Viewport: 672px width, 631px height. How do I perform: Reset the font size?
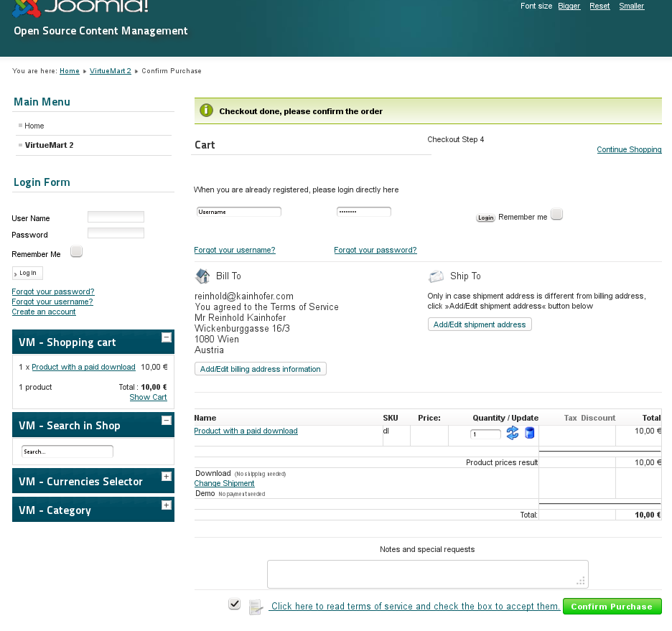599,6
